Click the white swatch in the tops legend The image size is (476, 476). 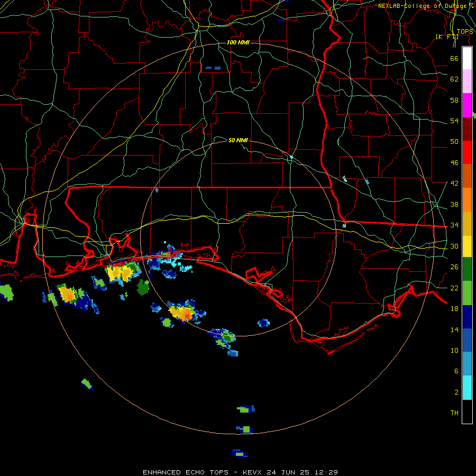click(467, 58)
